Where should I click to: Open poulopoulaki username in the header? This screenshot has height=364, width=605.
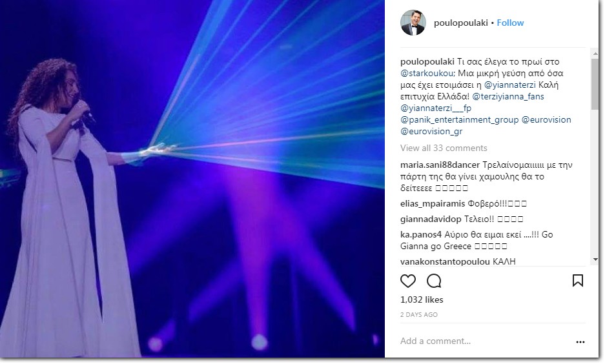click(x=461, y=23)
